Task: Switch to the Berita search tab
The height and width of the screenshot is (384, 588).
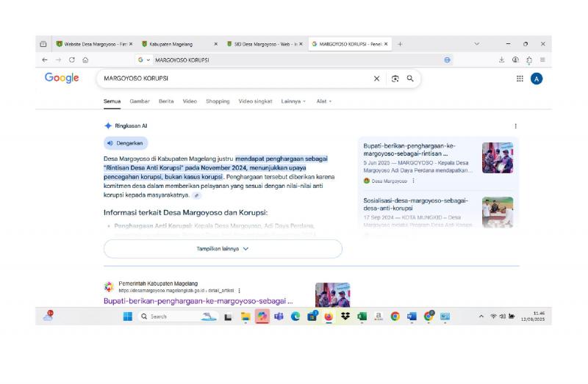Action: [166, 101]
